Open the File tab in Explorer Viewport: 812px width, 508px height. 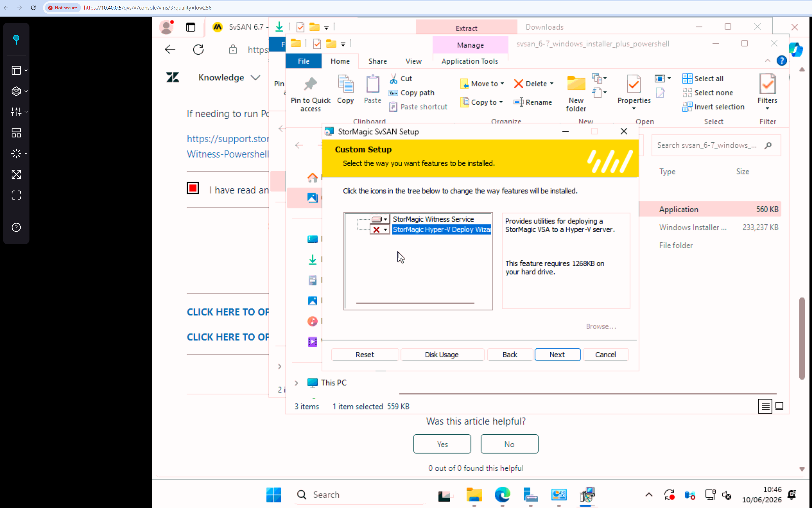coord(303,61)
